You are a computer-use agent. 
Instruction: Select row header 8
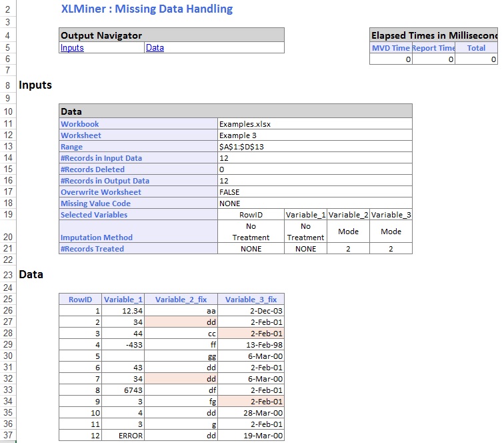(7, 85)
